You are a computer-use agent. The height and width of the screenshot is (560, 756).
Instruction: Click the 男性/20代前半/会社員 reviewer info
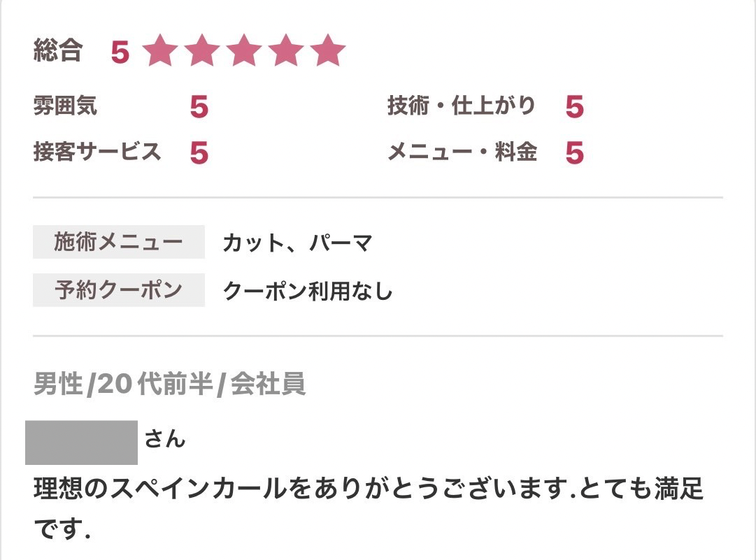[170, 385]
